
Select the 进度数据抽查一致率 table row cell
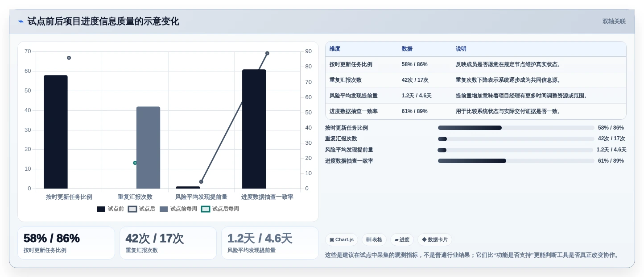tap(354, 111)
